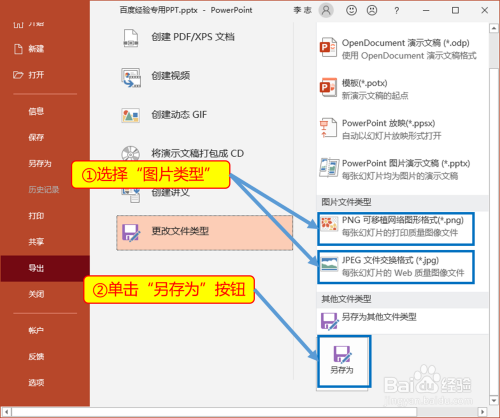Click the PNG format thumbnail icon
This screenshot has height=418, width=500.
pyautogui.click(x=329, y=223)
